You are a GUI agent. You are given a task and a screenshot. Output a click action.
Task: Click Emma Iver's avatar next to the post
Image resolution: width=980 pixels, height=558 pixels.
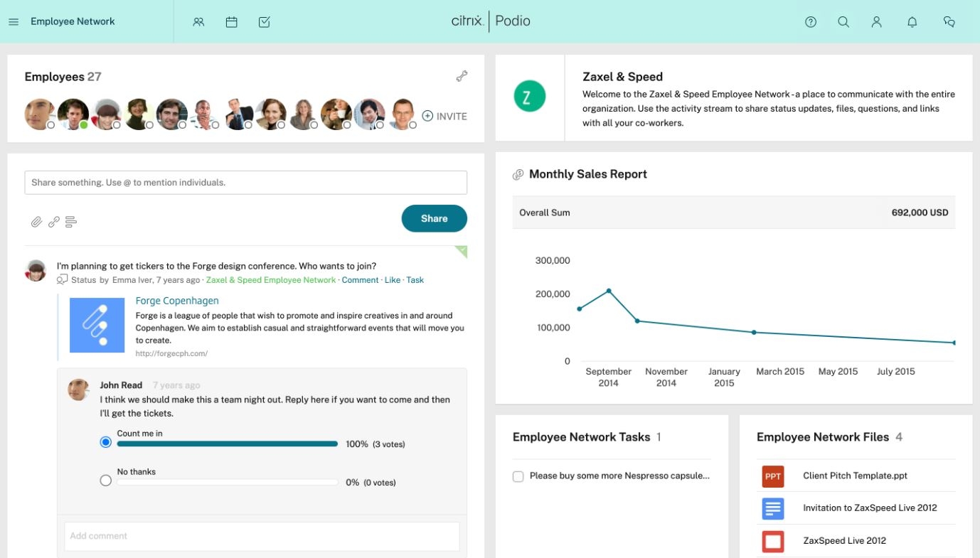point(36,270)
